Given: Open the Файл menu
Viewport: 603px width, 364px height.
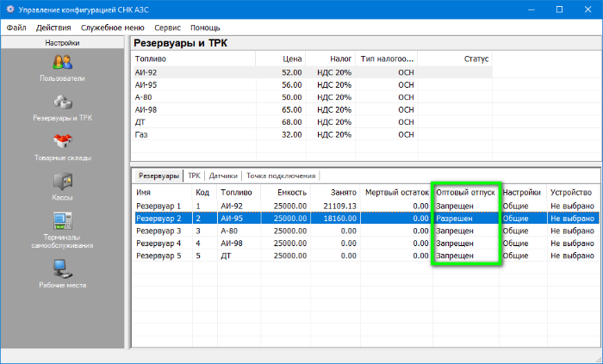Looking at the screenshot, I should click(16, 28).
